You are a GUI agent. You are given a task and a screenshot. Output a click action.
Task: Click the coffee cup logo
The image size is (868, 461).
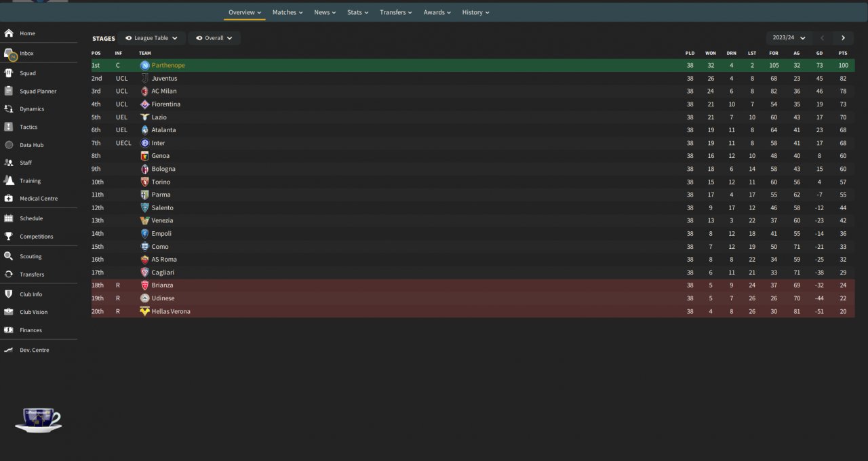click(x=39, y=420)
